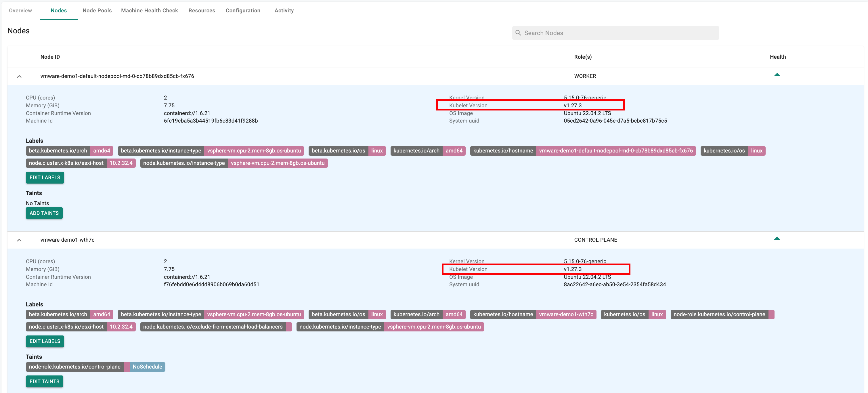Select the Overview tab
The image size is (868, 393).
20,11
